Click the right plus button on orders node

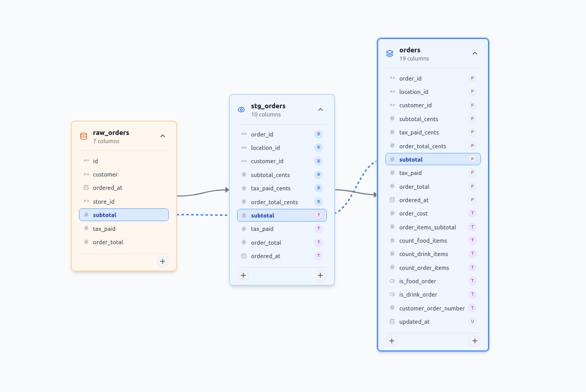475,341
